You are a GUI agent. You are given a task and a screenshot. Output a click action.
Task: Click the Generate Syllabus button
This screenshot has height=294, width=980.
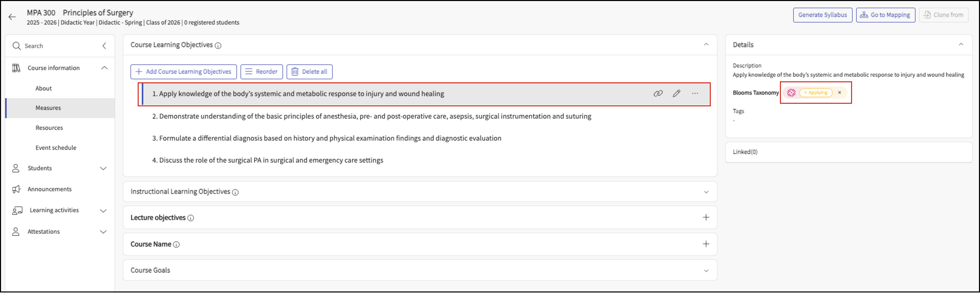tap(822, 15)
